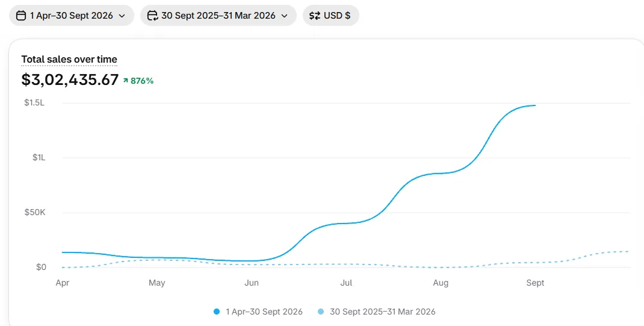Viewport: 644px width, 326px height.
Task: Click the $0 y-axis label
Action: 41,267
